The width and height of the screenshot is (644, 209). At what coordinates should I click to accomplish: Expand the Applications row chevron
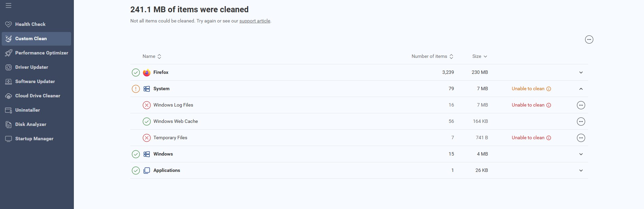click(581, 171)
